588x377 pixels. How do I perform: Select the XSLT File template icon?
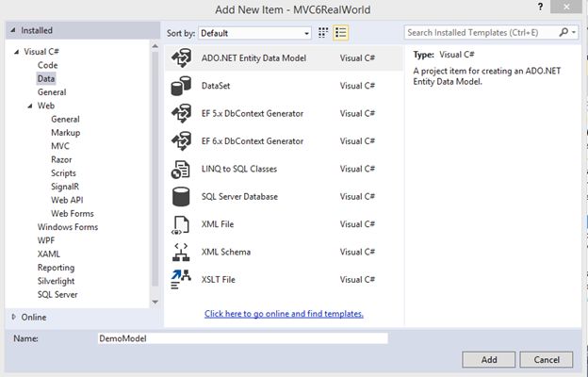(181, 279)
